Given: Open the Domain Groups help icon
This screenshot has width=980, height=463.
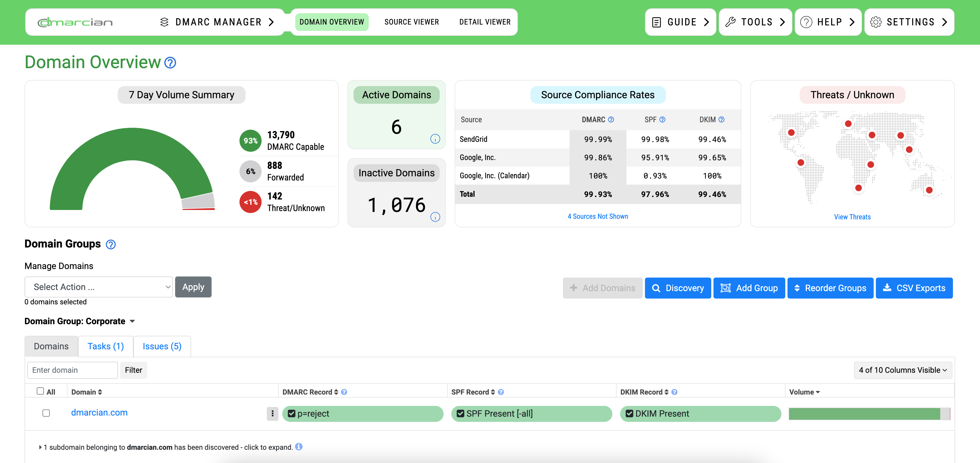Looking at the screenshot, I should pyautogui.click(x=111, y=244).
